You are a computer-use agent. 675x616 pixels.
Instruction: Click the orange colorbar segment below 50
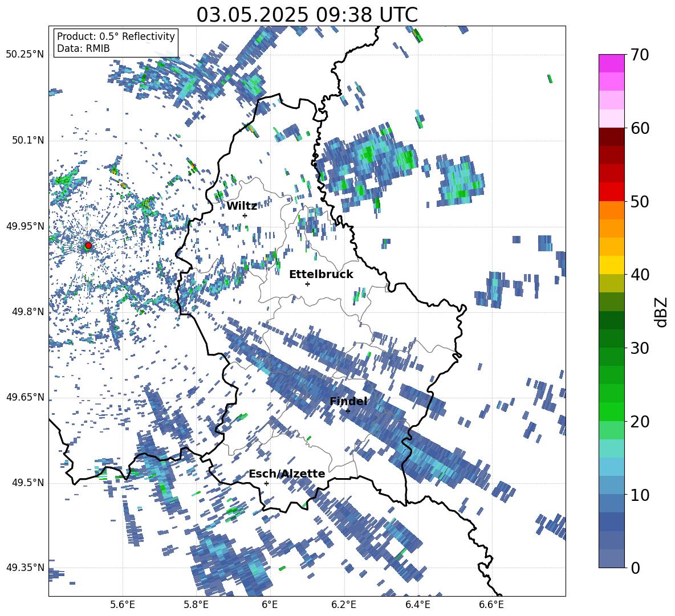[x=611, y=210]
